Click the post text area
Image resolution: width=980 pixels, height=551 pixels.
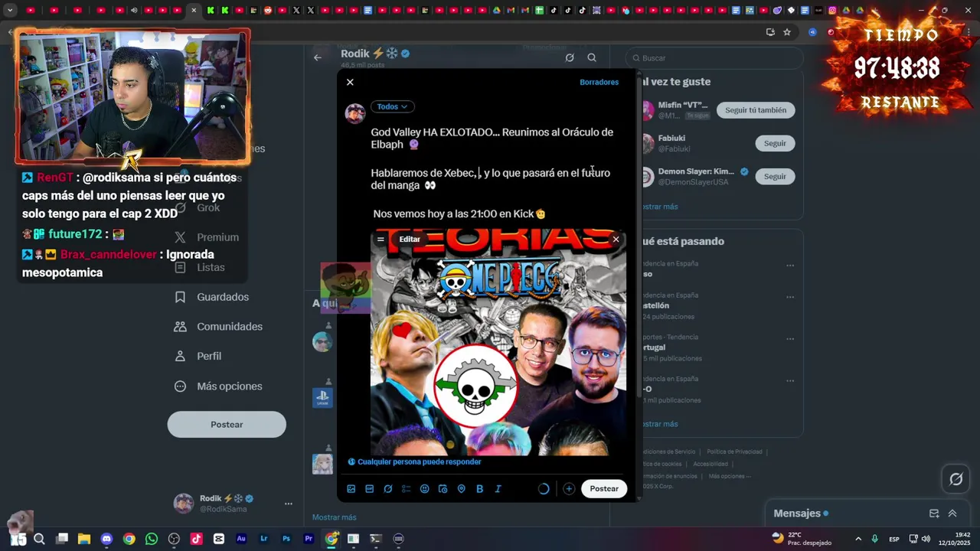click(x=498, y=173)
